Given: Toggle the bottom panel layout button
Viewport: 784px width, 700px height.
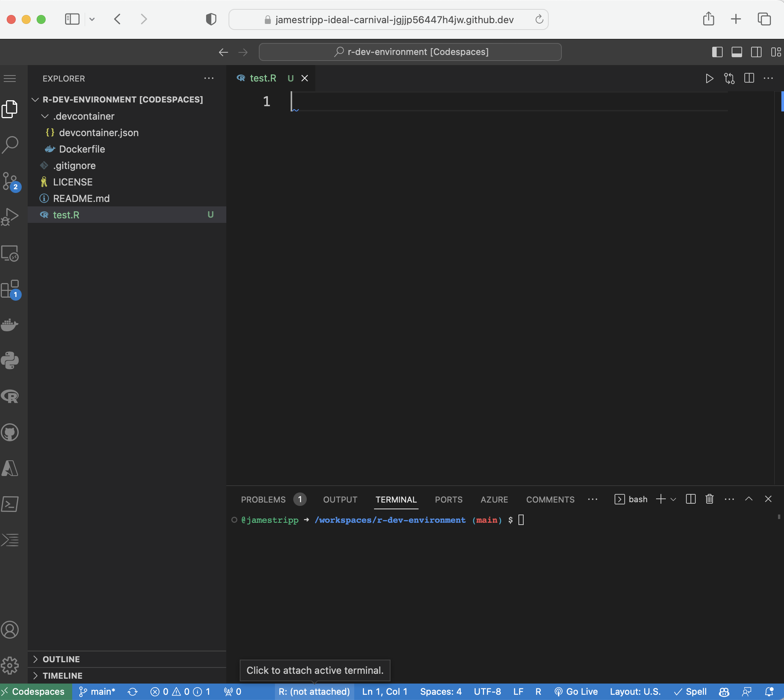Looking at the screenshot, I should tap(736, 52).
